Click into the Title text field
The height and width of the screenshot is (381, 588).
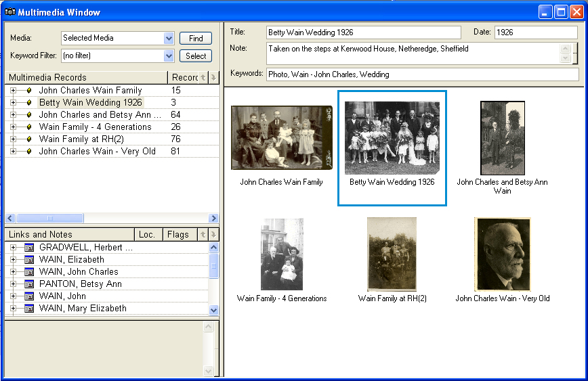click(x=362, y=32)
